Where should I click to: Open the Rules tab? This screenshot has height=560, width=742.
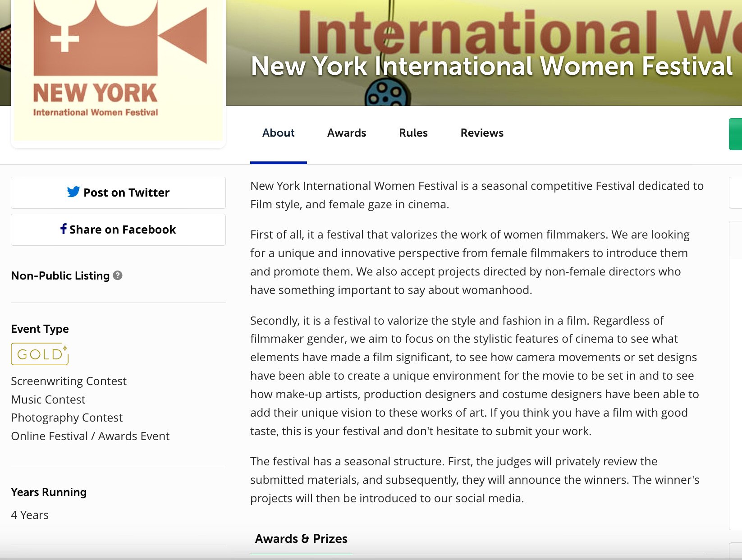pos(413,133)
